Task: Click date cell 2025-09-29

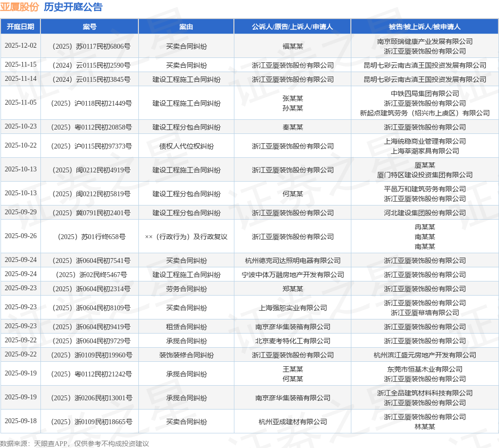Action: 20,212
